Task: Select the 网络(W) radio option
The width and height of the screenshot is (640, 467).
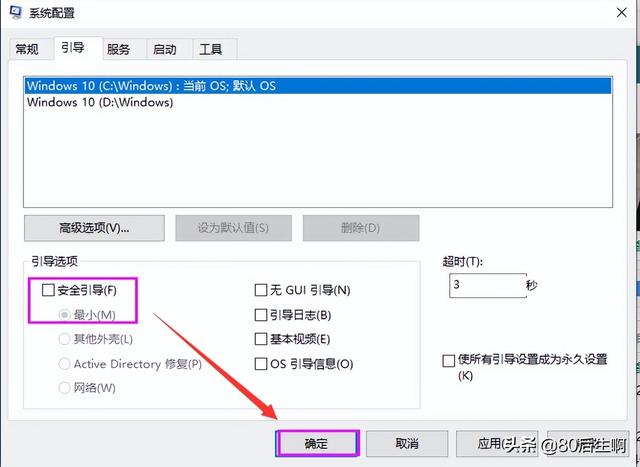Action: (x=64, y=388)
